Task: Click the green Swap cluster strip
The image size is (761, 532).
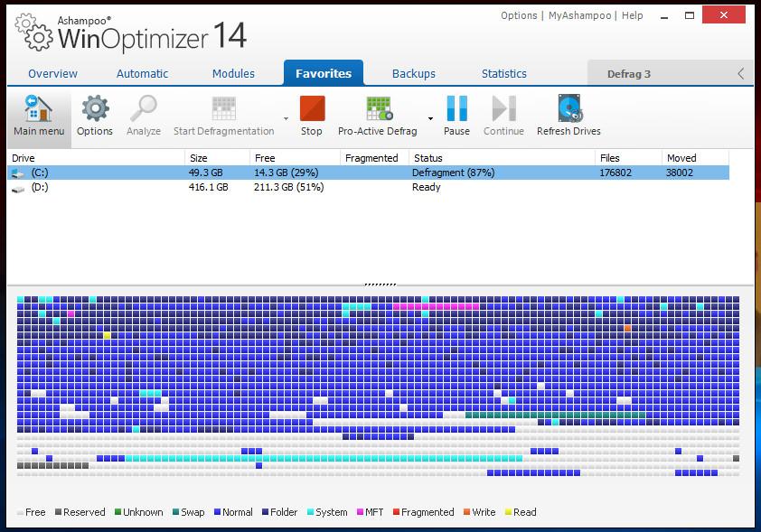Action: (x=555, y=415)
